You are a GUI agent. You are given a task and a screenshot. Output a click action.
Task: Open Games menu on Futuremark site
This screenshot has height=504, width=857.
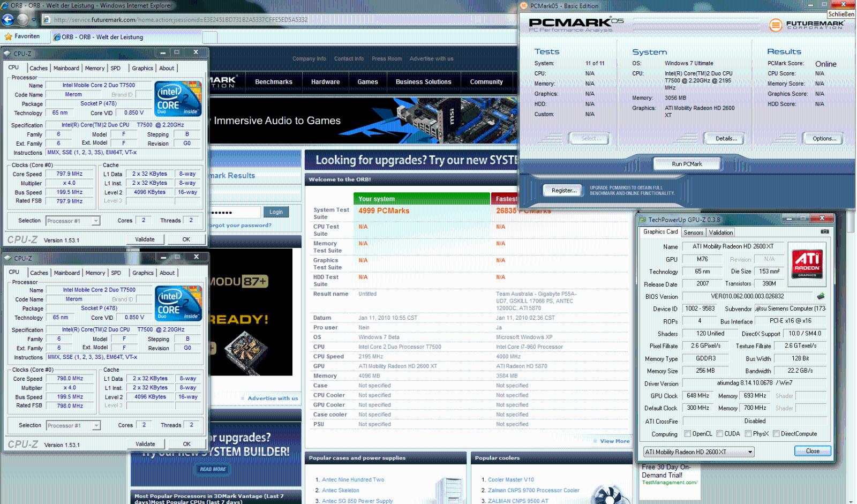(367, 82)
